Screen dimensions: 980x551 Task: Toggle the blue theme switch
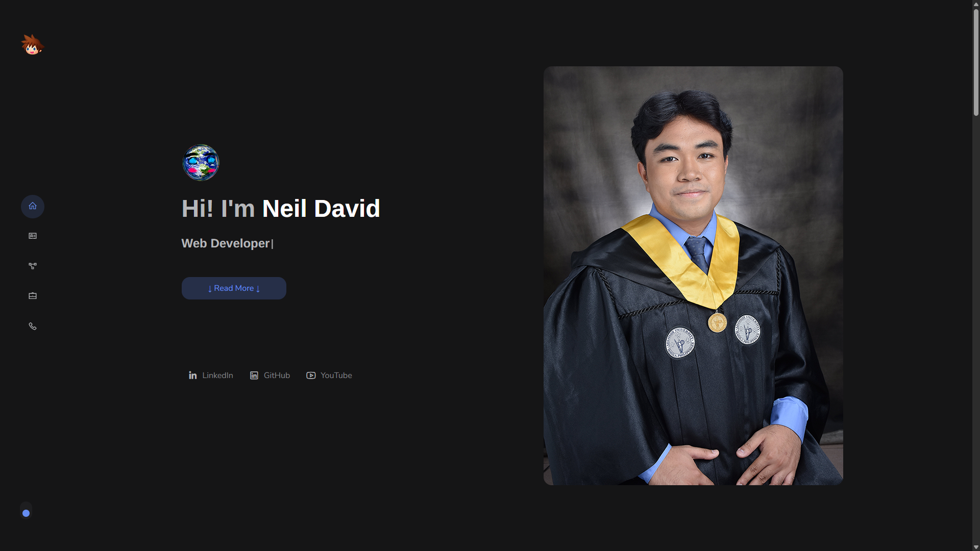tap(26, 511)
